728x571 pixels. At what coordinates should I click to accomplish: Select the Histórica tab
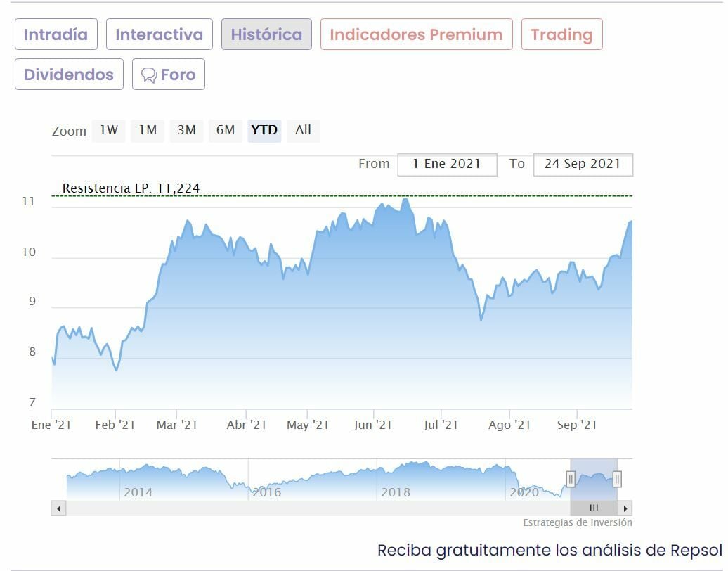[x=266, y=34]
